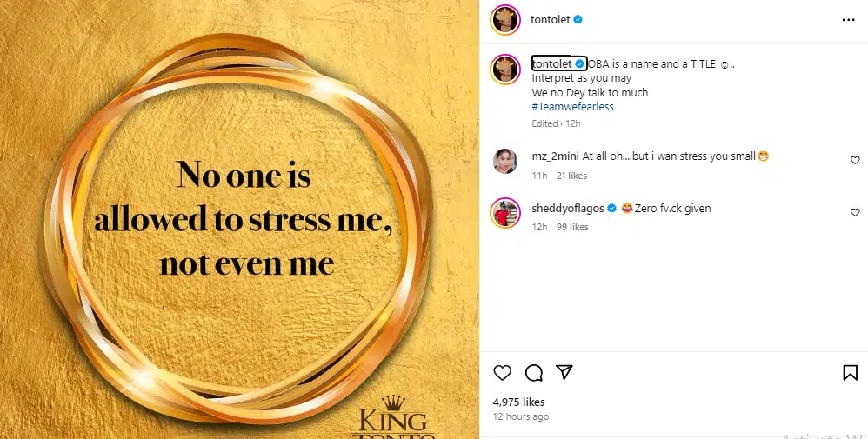Click tontolet username in the caption
This screenshot has height=439, width=868.
pyautogui.click(x=551, y=63)
